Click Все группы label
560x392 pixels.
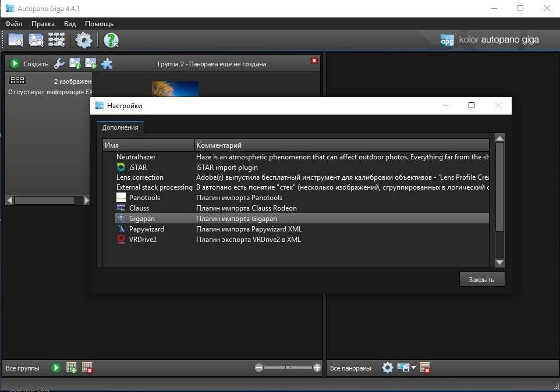click(x=23, y=368)
